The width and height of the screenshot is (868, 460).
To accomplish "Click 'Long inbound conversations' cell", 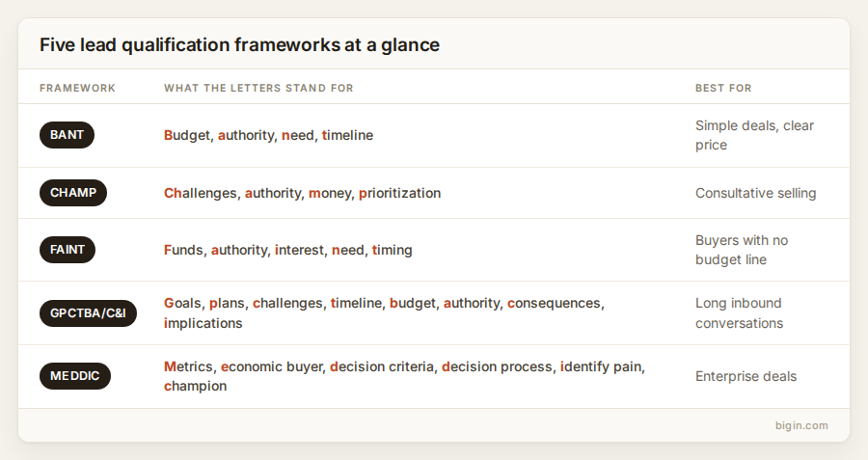I will pos(739,313).
